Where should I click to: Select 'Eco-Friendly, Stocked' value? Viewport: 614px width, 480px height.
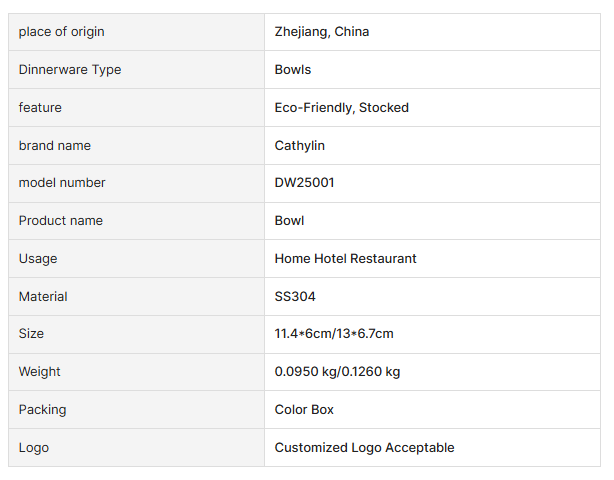coord(342,108)
